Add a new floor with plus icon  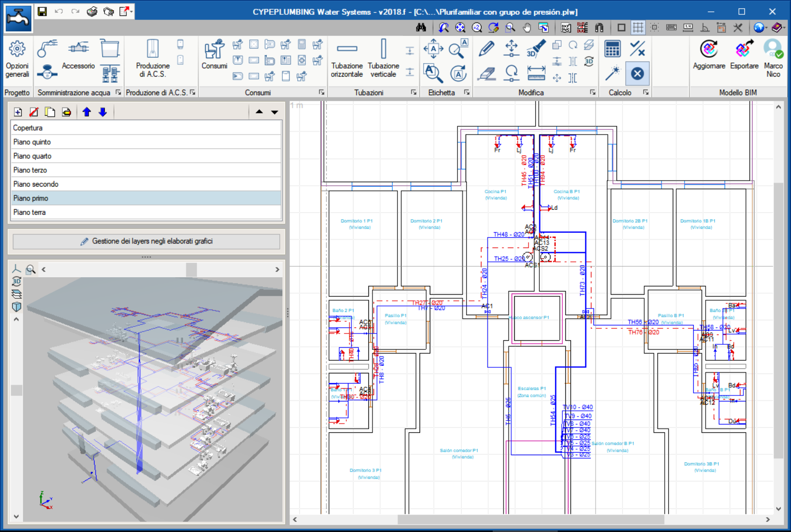coord(18,112)
